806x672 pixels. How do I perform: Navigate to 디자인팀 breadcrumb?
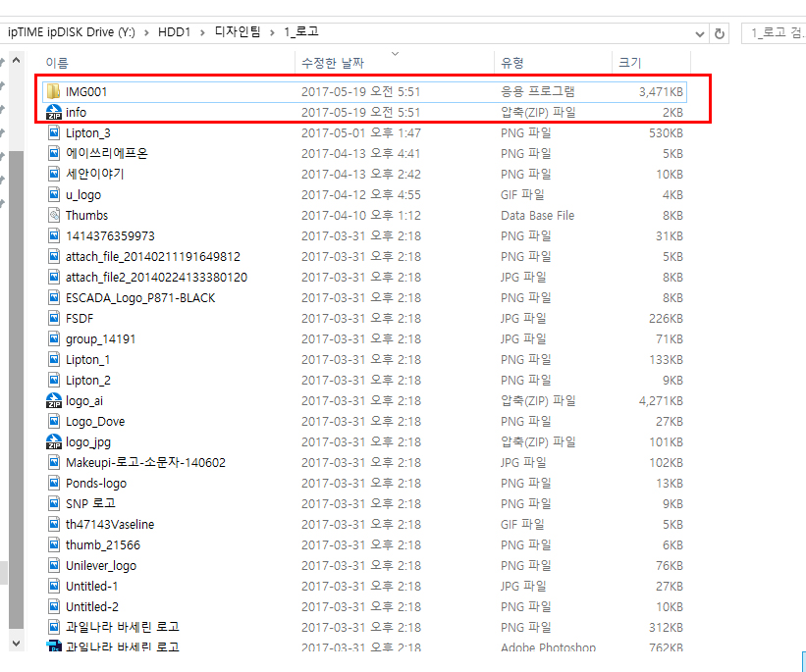pyautogui.click(x=238, y=32)
